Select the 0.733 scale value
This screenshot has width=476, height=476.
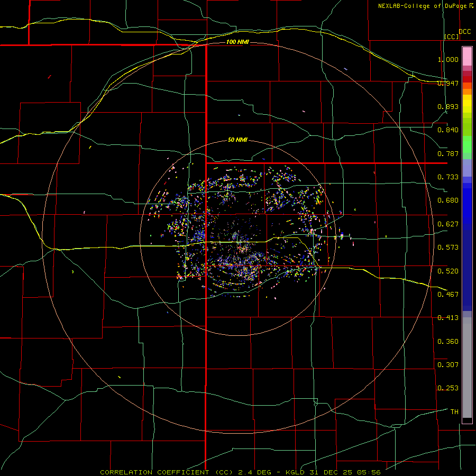pos(448,177)
